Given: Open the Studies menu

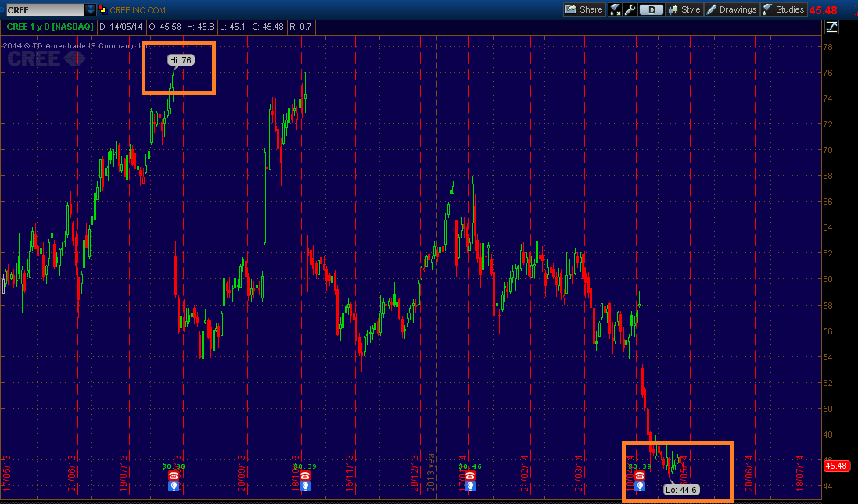Looking at the screenshot, I should (784, 10).
